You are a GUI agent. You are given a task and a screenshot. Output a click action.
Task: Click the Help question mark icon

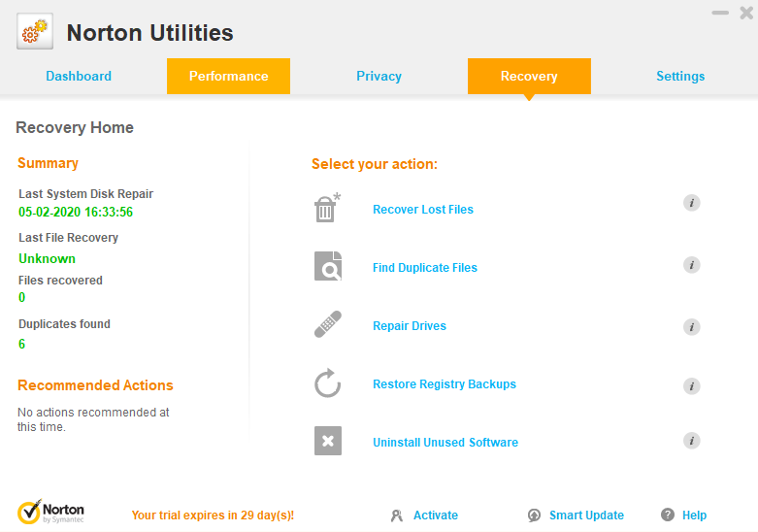click(x=668, y=515)
